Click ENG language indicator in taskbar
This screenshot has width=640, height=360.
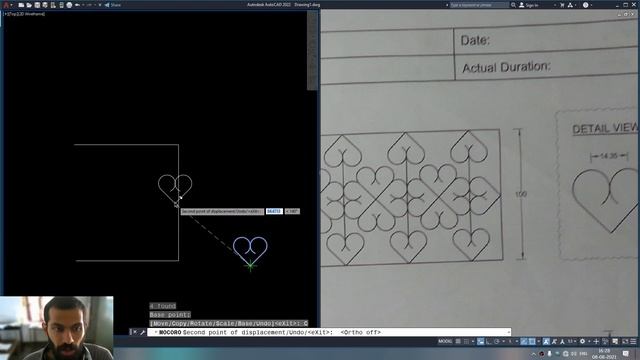[583, 353]
